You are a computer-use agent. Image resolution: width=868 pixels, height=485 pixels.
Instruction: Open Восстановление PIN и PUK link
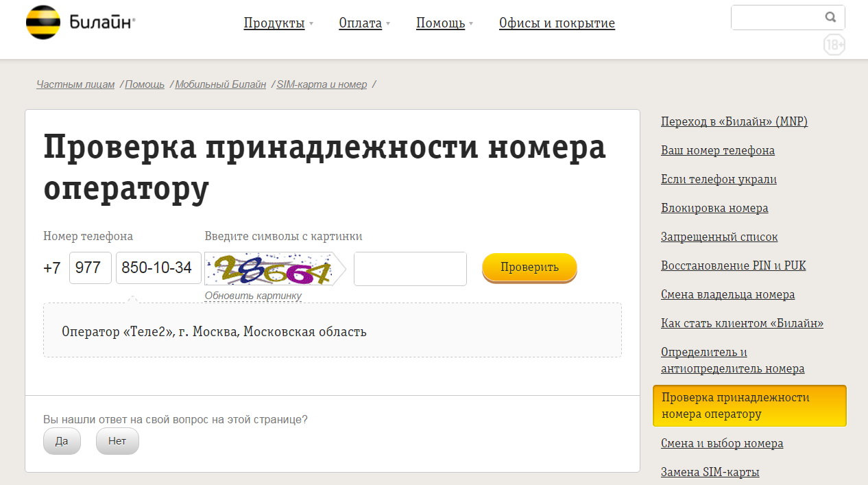point(733,265)
